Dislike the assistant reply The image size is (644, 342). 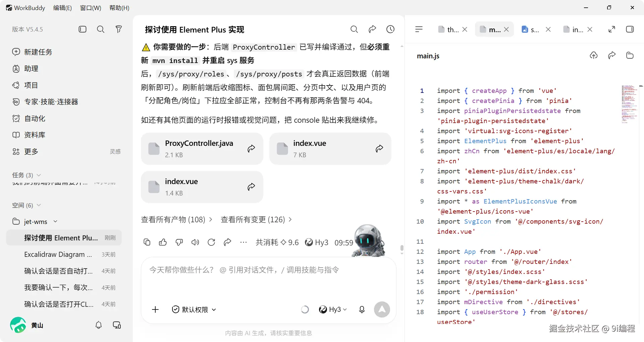pyautogui.click(x=179, y=242)
